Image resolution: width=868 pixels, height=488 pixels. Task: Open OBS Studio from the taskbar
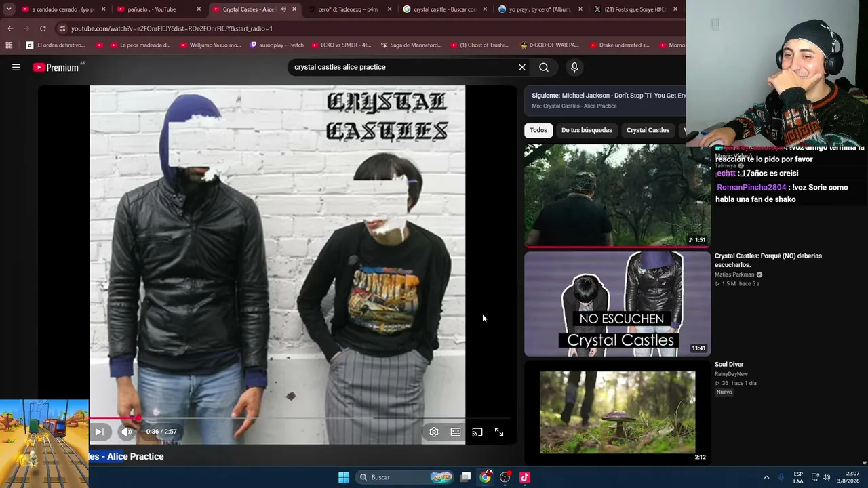click(505, 477)
